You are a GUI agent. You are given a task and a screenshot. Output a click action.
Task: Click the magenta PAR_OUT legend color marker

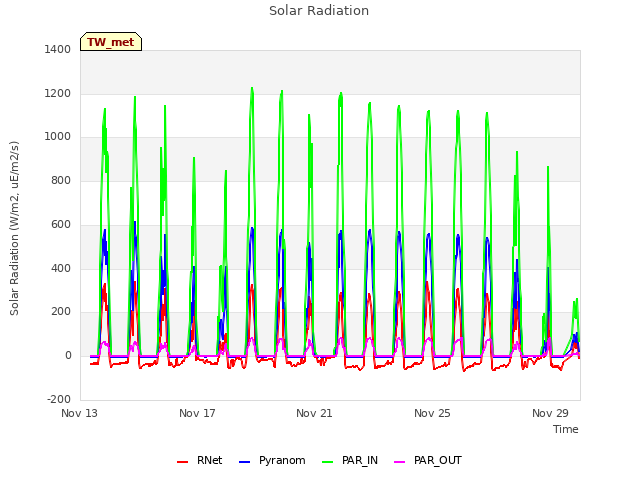[x=400, y=462]
